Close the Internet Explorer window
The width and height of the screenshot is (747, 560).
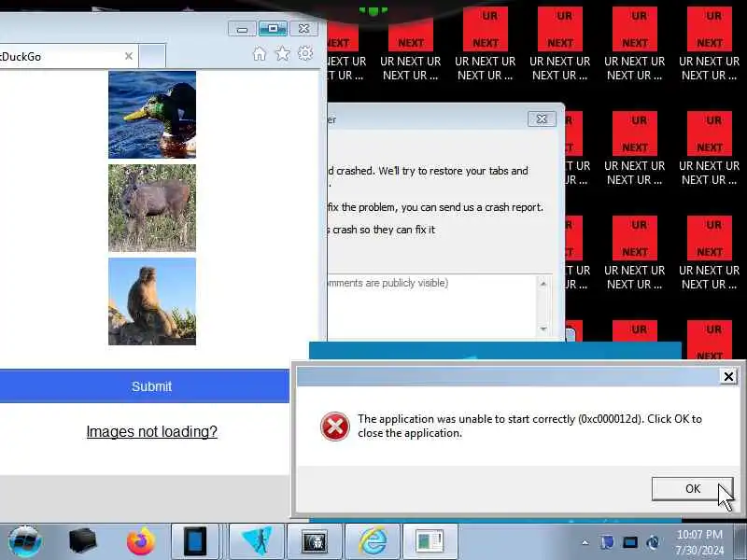303,29
